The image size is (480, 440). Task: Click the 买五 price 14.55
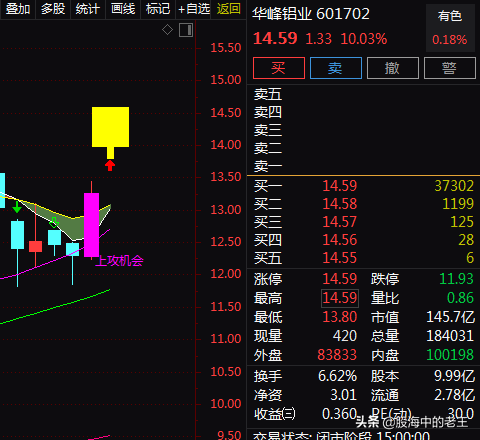(340, 258)
